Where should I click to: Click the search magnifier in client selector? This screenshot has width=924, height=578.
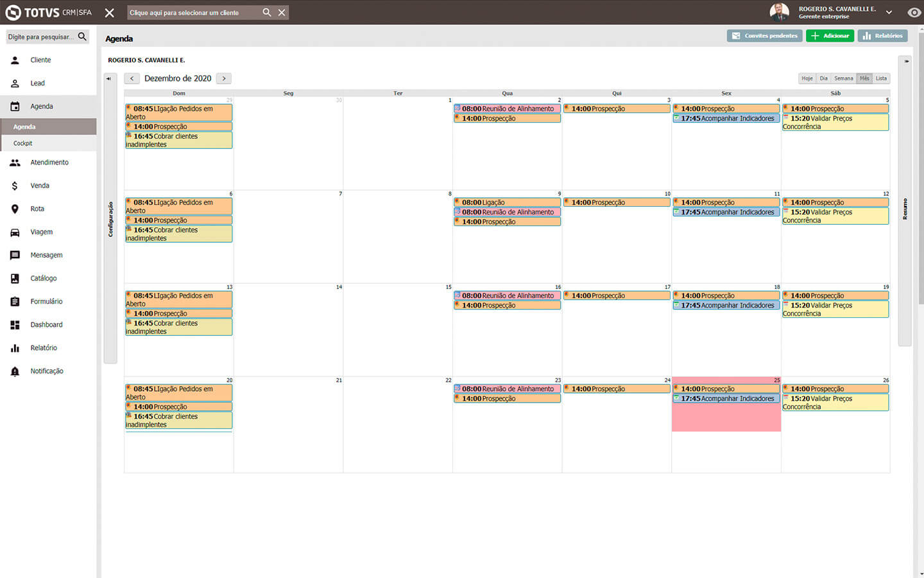[267, 12]
